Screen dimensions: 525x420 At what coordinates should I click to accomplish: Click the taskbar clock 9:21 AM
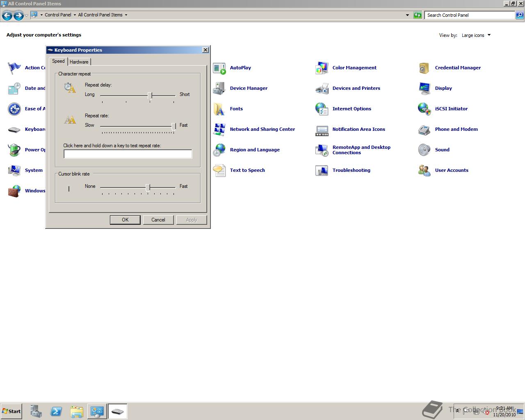(x=504, y=409)
